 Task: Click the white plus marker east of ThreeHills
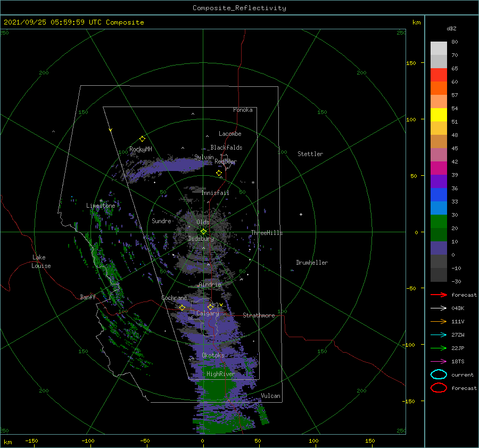coord(301,214)
